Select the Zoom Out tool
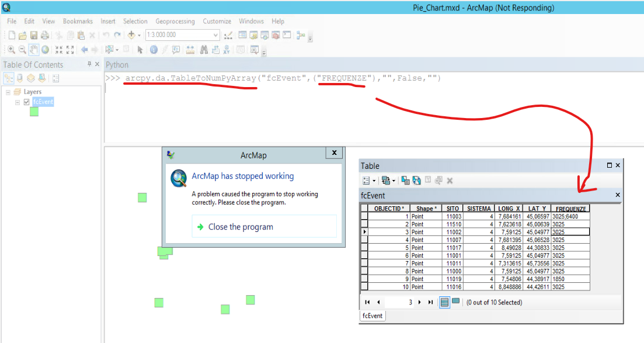 pyautogui.click(x=23, y=50)
